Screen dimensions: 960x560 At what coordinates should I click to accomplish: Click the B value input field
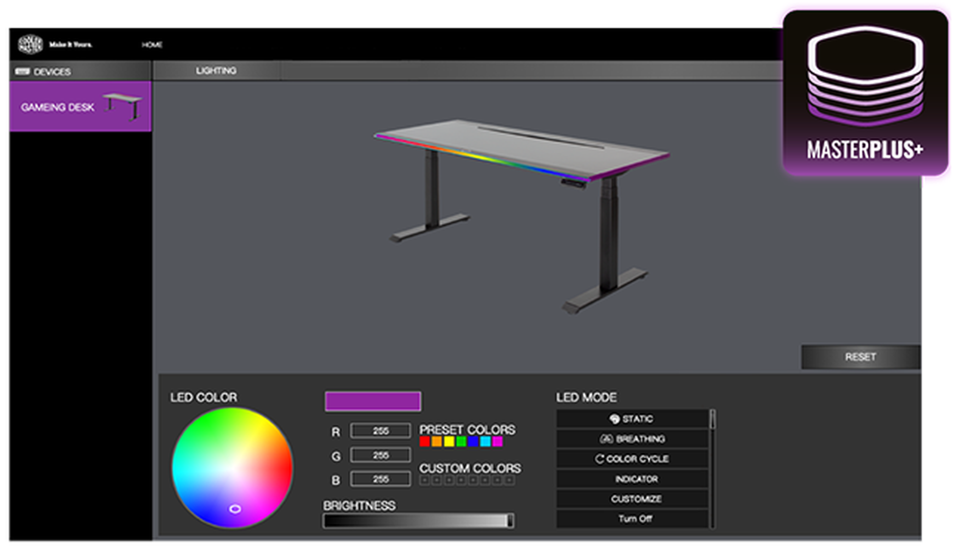coord(380,479)
